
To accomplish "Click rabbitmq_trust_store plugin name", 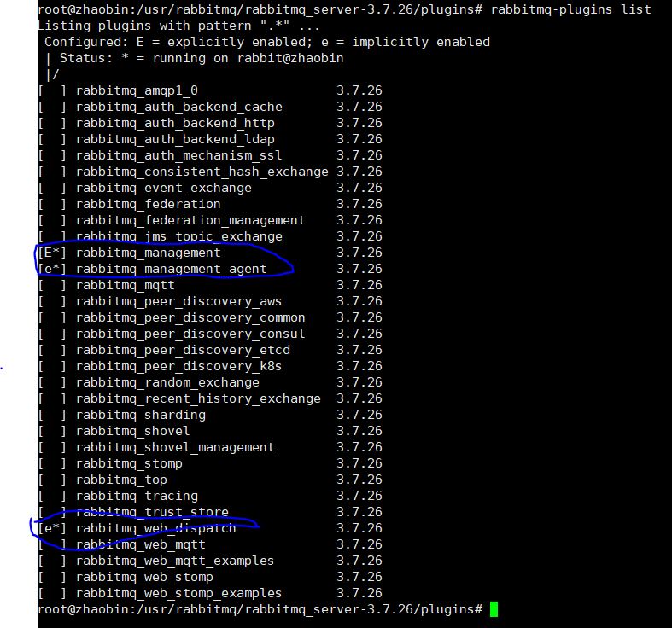I will [x=152, y=512].
